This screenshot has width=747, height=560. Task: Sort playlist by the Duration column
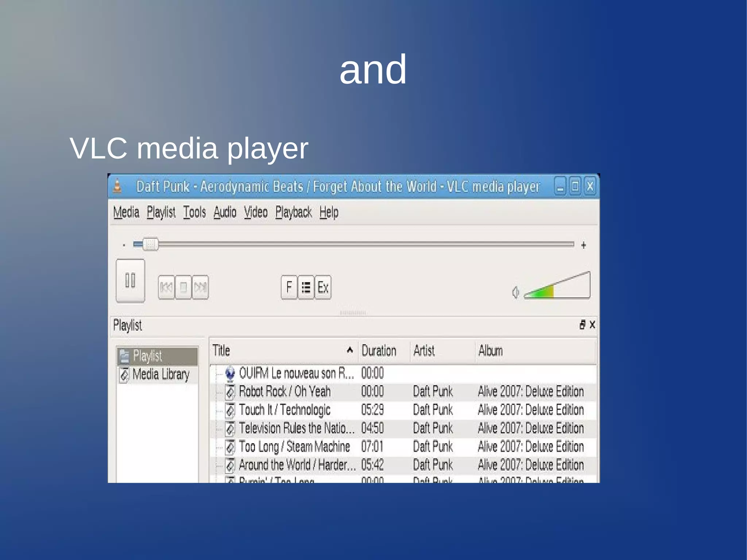(379, 351)
